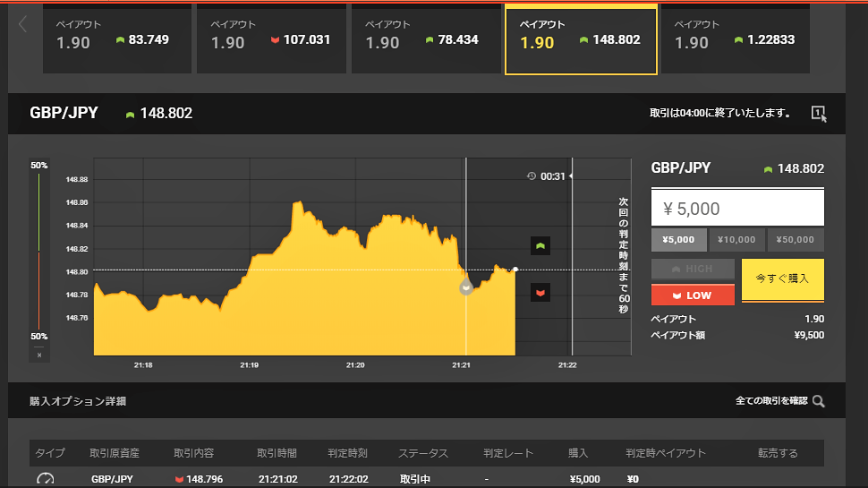Open the 全ての取引を確認 link
The image size is (868, 488).
tap(770, 401)
